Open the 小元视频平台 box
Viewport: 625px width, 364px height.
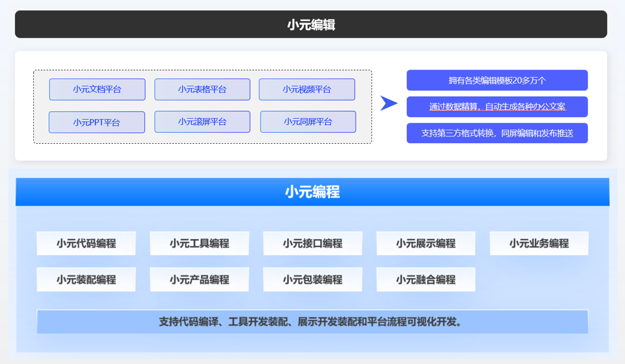point(307,90)
